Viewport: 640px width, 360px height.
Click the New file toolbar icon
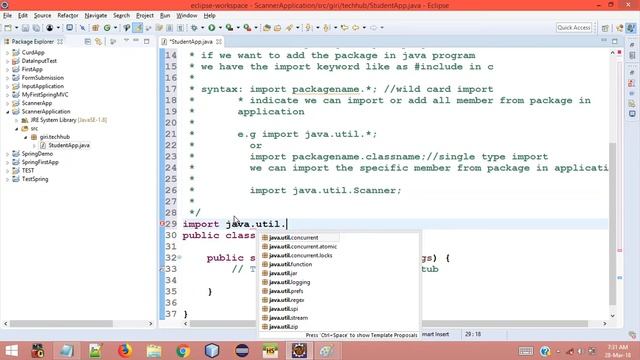pos(8,28)
